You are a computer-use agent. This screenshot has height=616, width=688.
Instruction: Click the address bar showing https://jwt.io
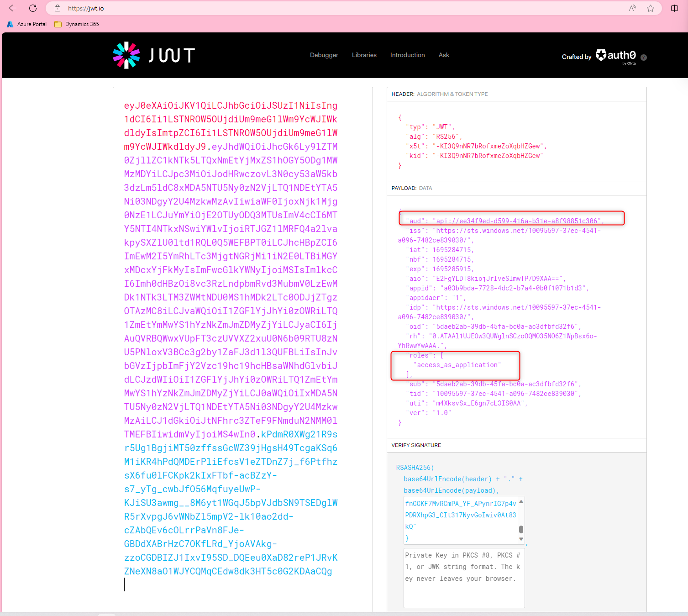point(320,8)
